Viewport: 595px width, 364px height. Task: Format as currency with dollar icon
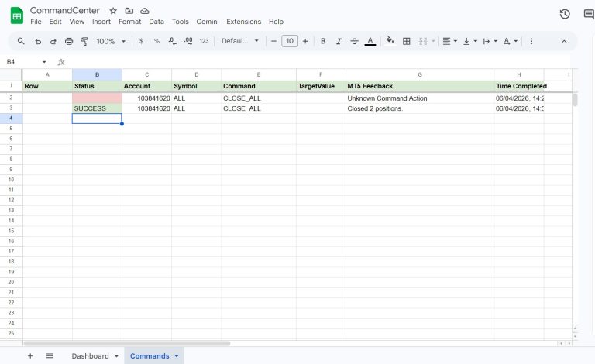click(x=141, y=41)
